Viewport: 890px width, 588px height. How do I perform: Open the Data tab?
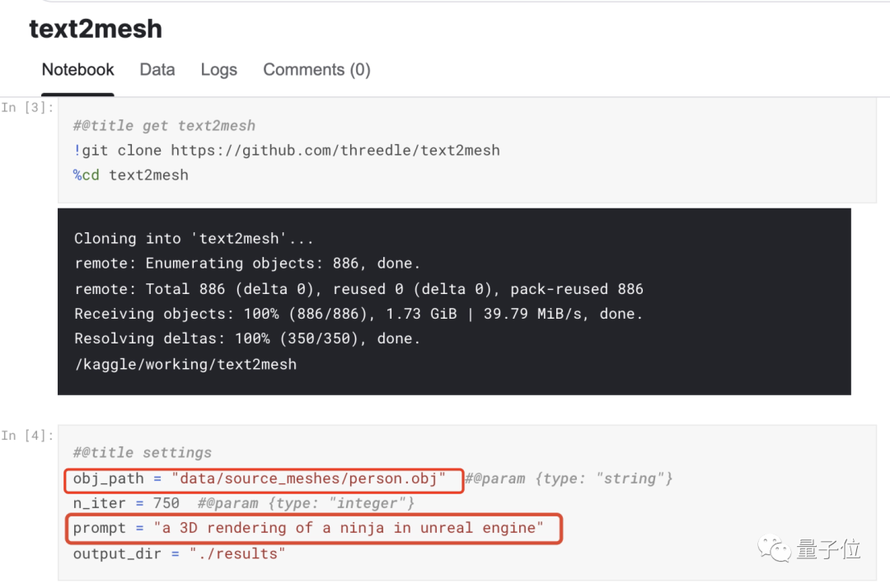point(157,70)
